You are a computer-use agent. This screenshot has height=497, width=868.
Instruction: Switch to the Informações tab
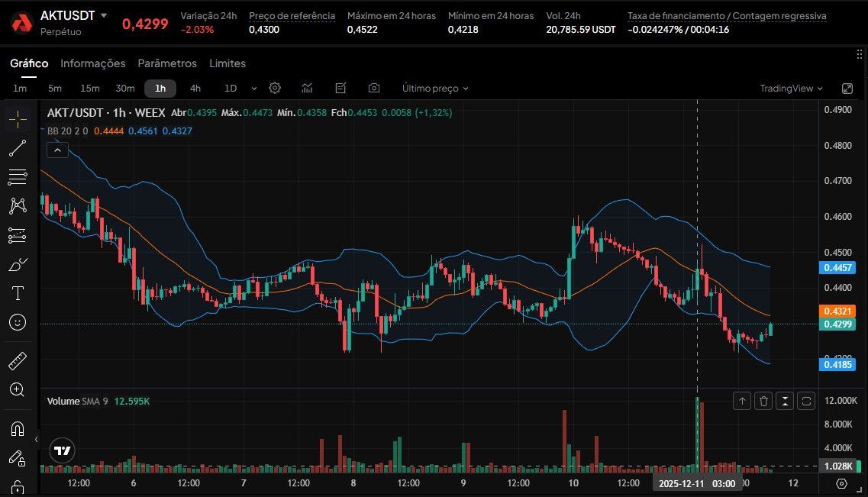[x=92, y=63]
